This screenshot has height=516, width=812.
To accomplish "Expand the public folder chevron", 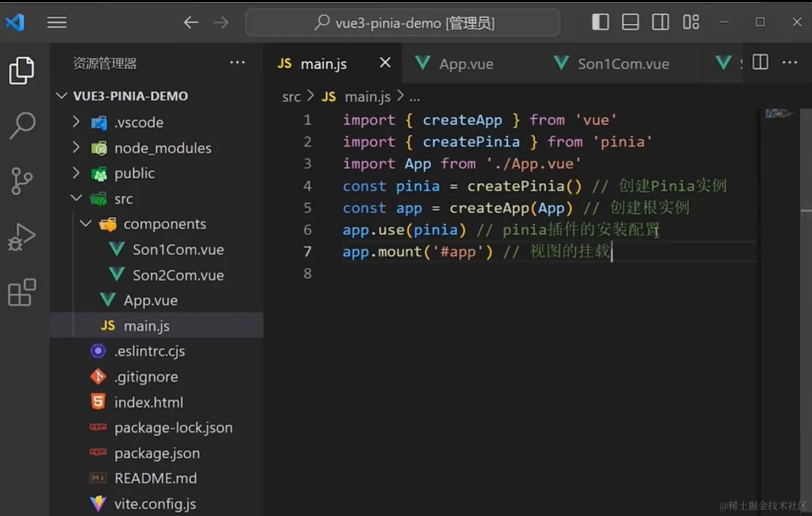I will point(76,173).
